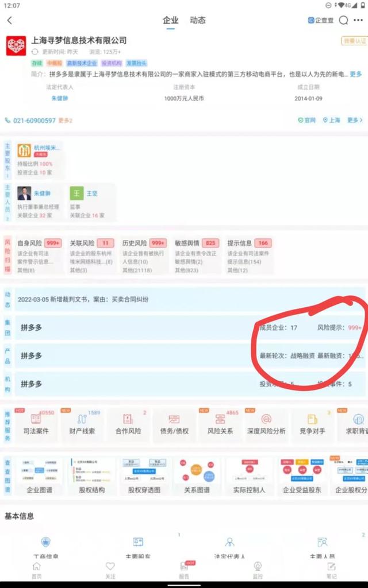Switch to the 动态 tab
368x588 pixels.
(x=198, y=20)
